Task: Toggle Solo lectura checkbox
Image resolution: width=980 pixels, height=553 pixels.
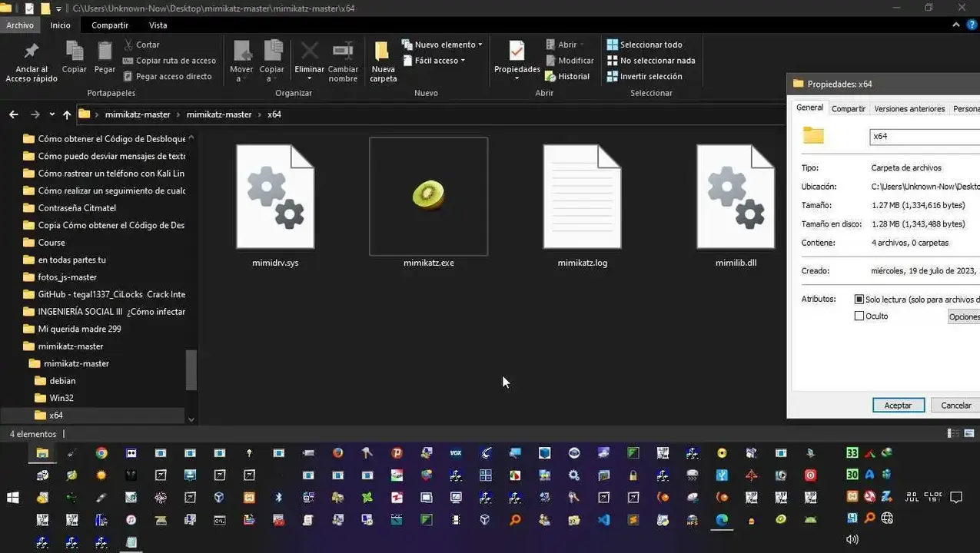Action: pyautogui.click(x=859, y=299)
